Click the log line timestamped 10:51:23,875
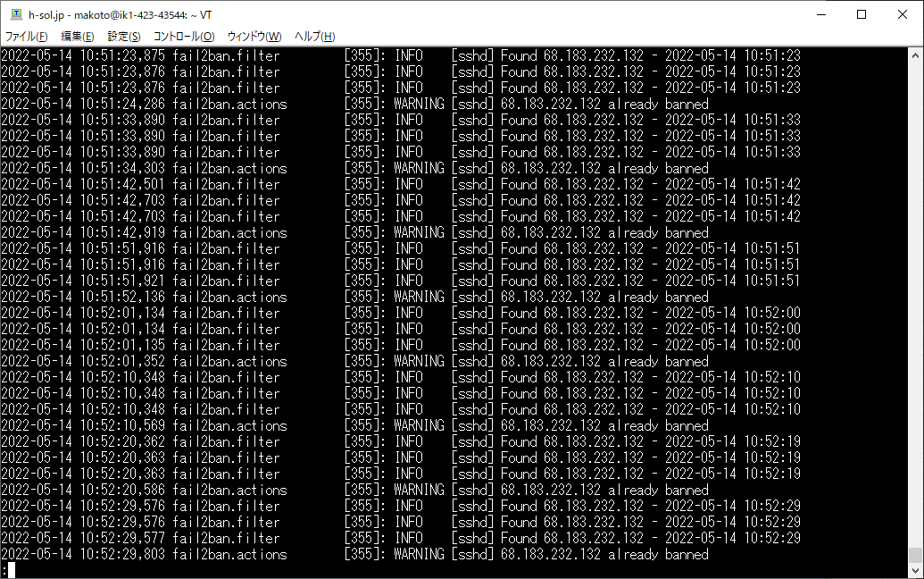 point(401,56)
